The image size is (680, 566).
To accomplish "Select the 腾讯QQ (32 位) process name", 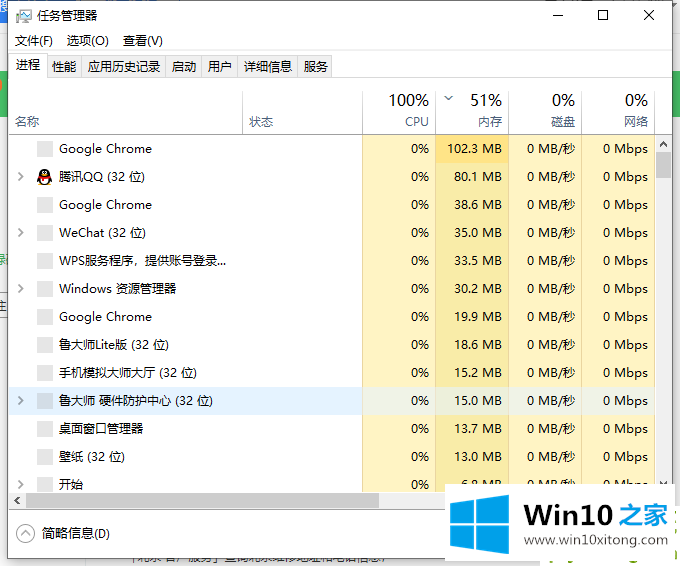I will pyautogui.click(x=102, y=177).
